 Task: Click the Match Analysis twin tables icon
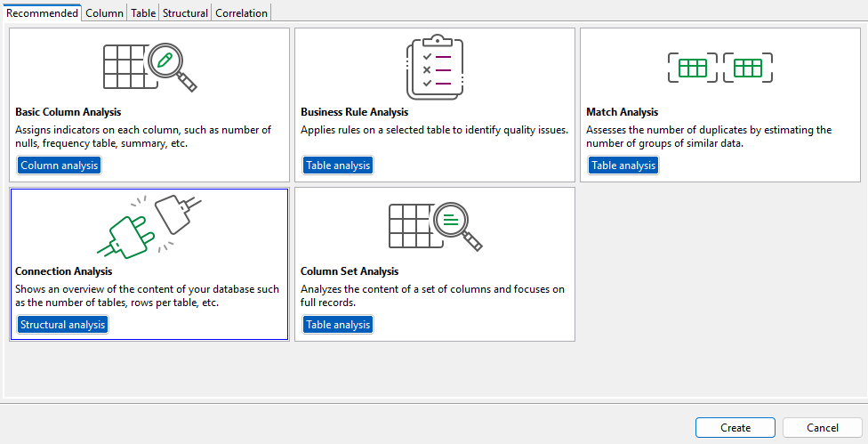[x=719, y=68]
